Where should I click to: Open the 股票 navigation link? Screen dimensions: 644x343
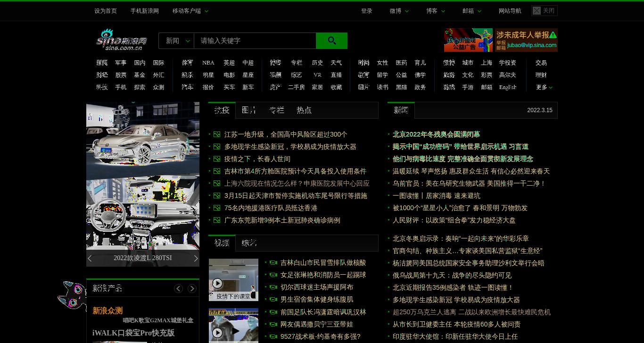[x=121, y=75]
